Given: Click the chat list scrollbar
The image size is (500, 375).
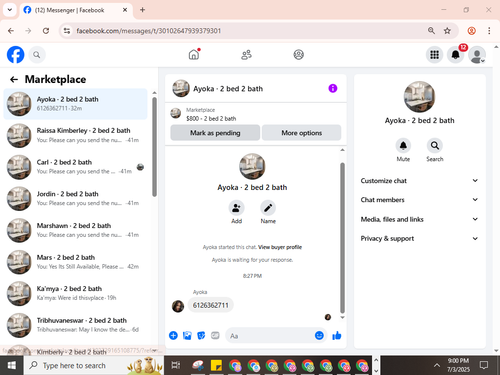Looking at the screenshot, I should click(x=154, y=147).
